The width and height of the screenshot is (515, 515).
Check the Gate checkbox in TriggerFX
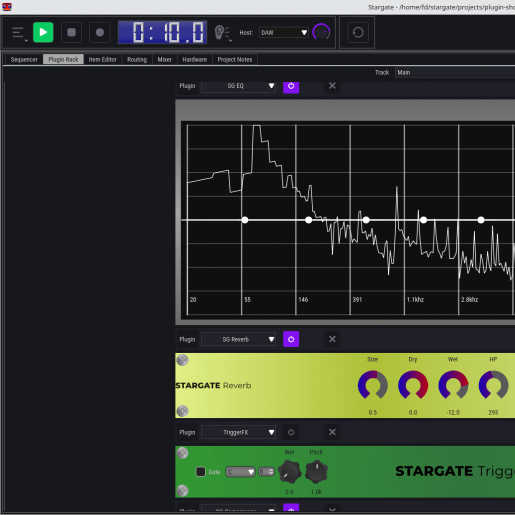[x=201, y=472]
